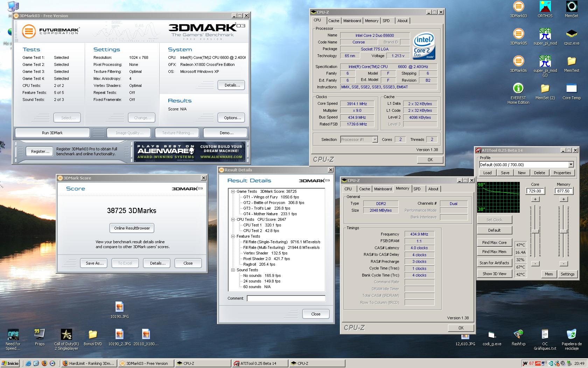Click Close in Result Details window
The image size is (588, 368).
[316, 314]
